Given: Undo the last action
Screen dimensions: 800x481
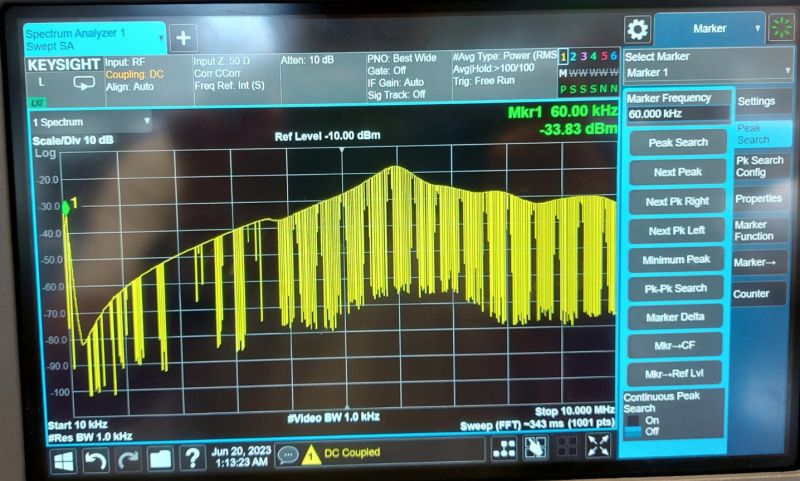Looking at the screenshot, I should (95, 461).
